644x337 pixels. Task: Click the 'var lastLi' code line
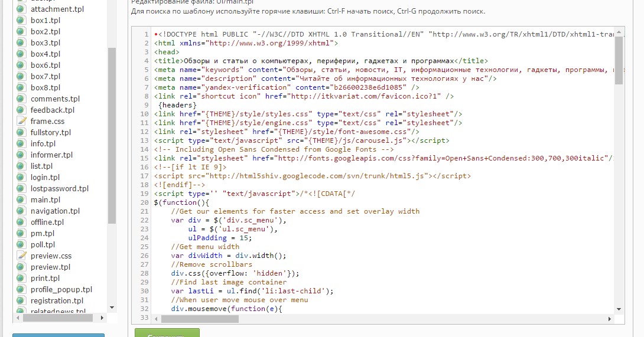pyautogui.click(x=252, y=291)
